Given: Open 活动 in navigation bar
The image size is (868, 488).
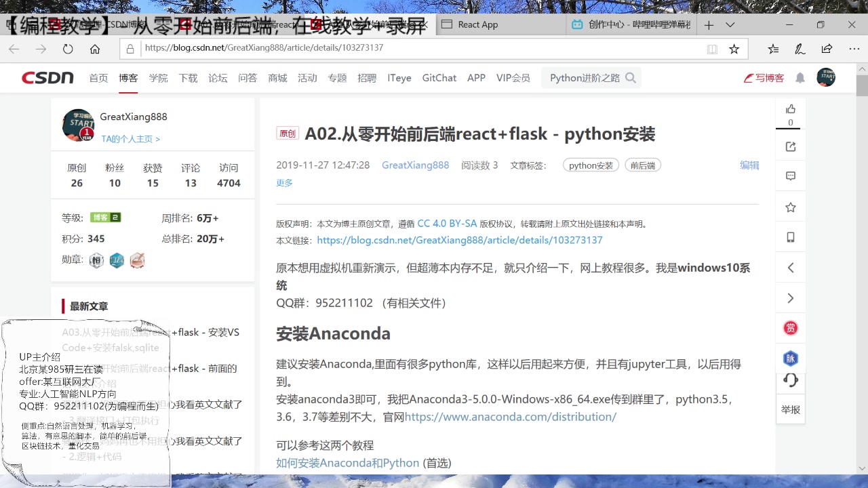Looking at the screenshot, I should [307, 78].
